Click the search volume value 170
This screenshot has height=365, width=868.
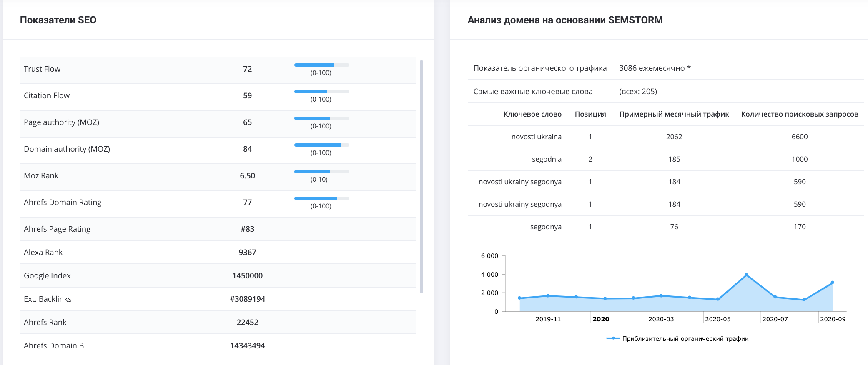tap(800, 227)
